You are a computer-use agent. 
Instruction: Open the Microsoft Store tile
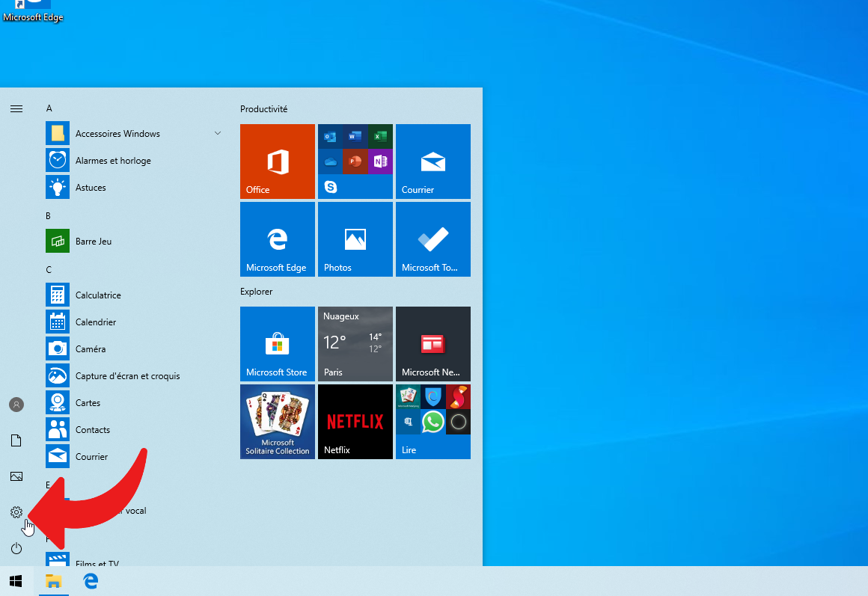pos(278,344)
